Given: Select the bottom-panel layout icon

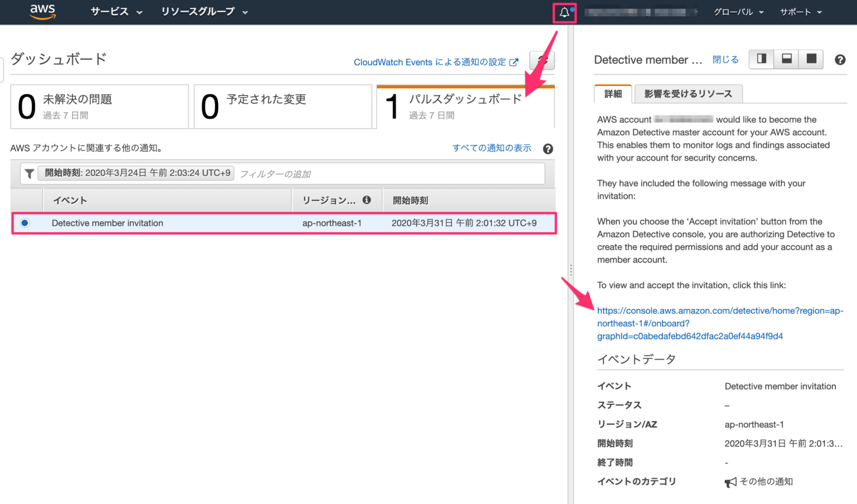Looking at the screenshot, I should point(786,59).
